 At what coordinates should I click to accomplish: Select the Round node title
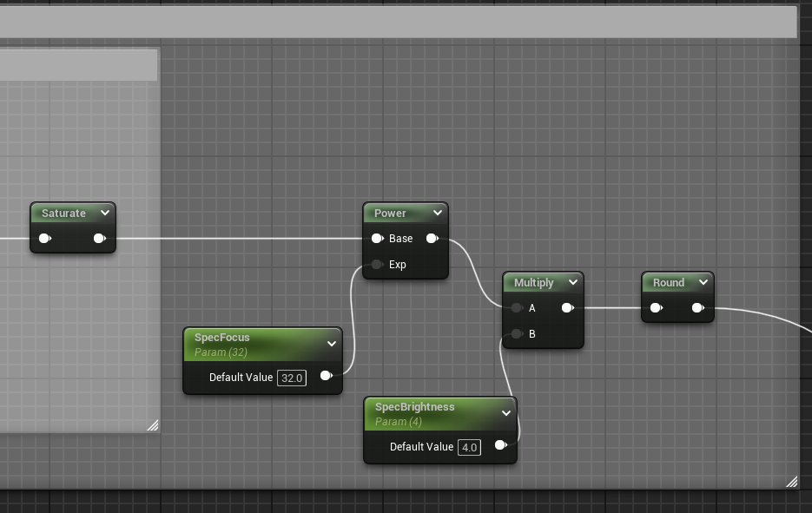(669, 283)
